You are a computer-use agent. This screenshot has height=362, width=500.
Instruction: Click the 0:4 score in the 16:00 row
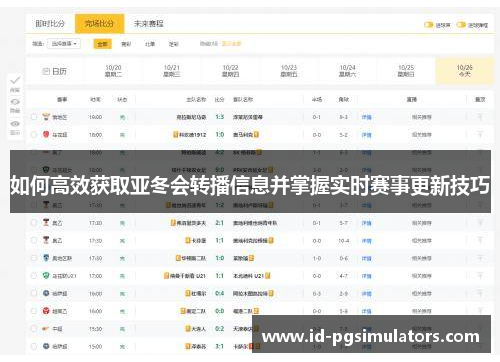(219, 293)
